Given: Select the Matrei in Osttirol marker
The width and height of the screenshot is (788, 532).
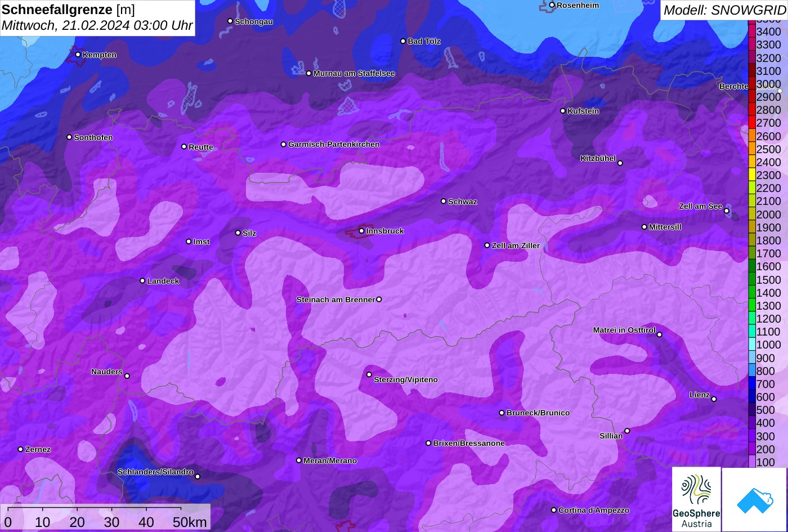Looking at the screenshot, I should tap(660, 335).
